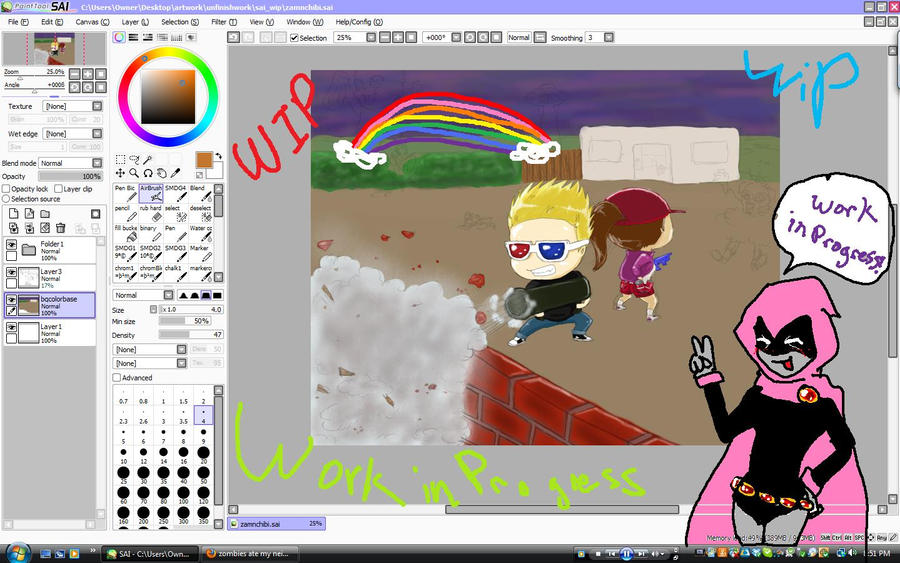Choose the Blend brush tool
The width and height of the screenshot is (900, 563).
[x=200, y=193]
